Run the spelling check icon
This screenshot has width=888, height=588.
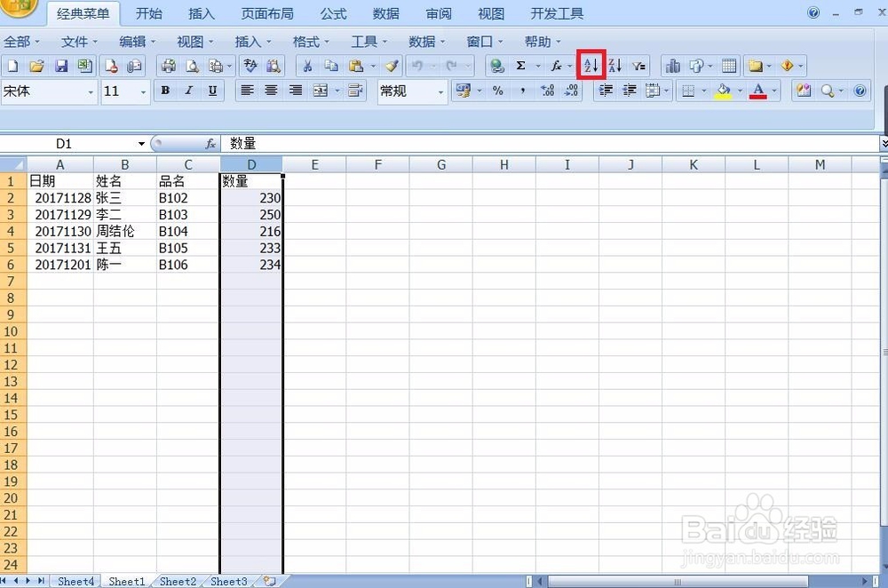pyautogui.click(x=250, y=67)
